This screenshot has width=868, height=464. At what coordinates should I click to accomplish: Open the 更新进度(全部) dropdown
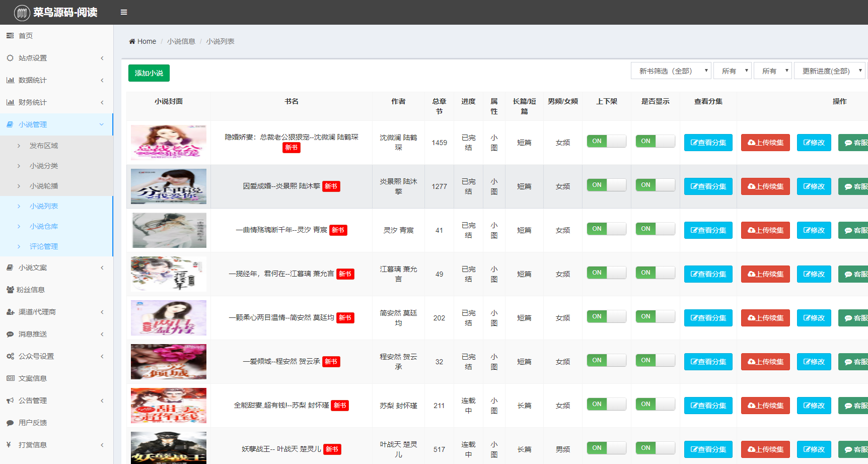[x=829, y=71]
